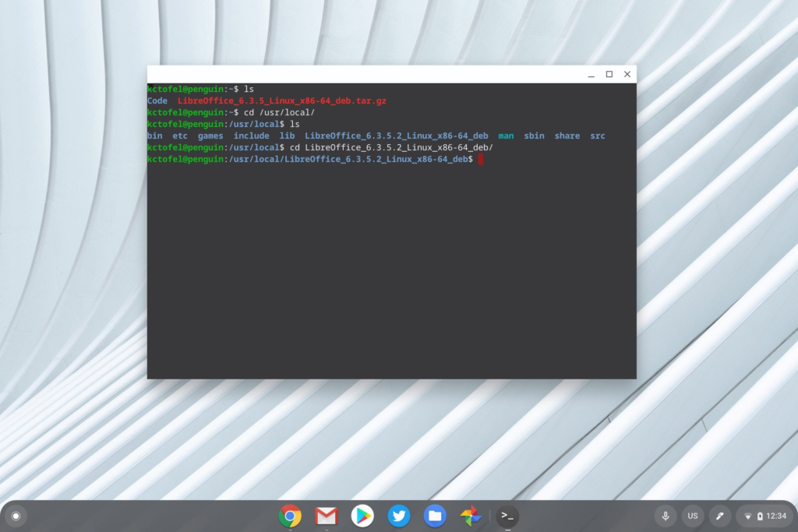798x532 pixels.
Task: Click the red terminal cursor block
Action: [480, 159]
